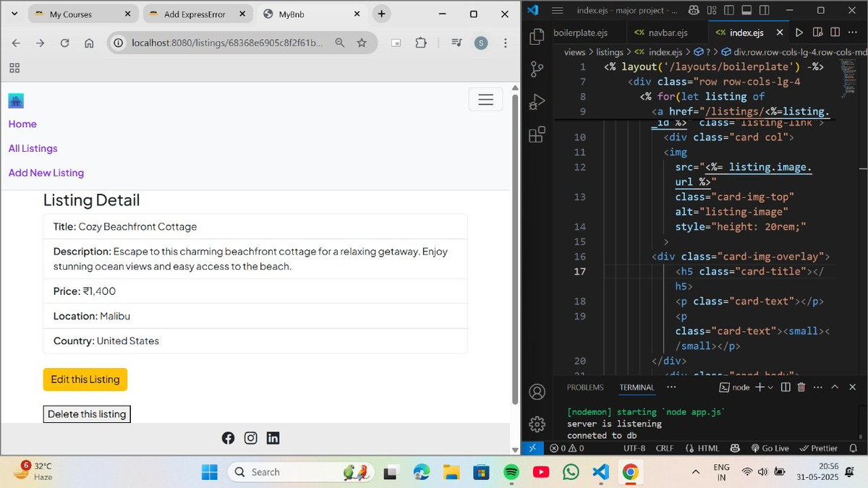This screenshot has height=488, width=868.
Task: Click All Listings nav link
Action: (33, 148)
